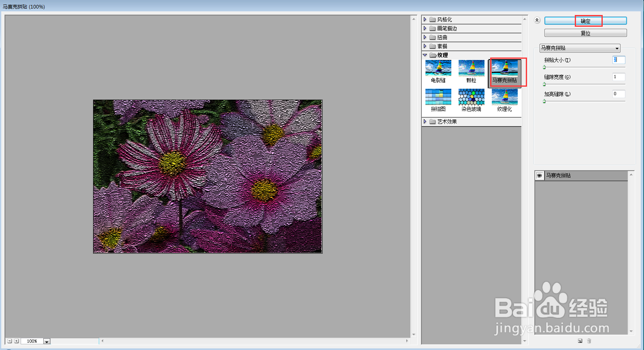The image size is (644, 350).
Task: Click the 艺术效果 folder icon
Action: point(432,122)
